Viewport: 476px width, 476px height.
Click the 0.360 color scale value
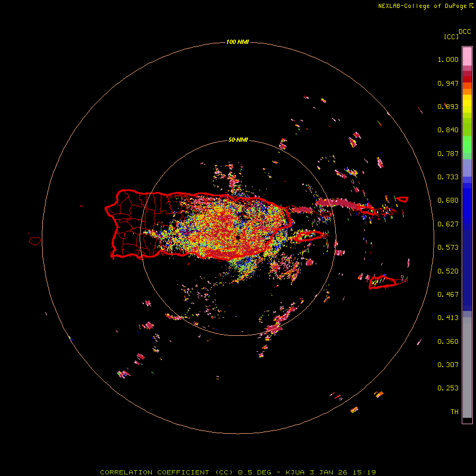[x=448, y=342]
